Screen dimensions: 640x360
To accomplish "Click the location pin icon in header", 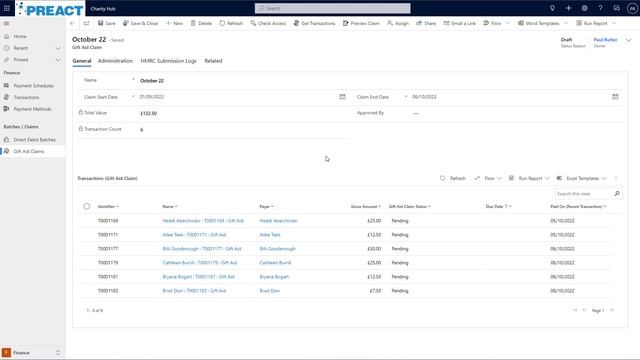I will pyautogui.click(x=552, y=8).
